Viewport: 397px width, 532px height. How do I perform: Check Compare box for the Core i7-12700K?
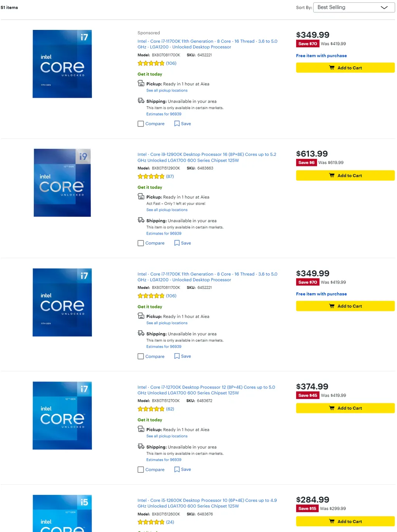[141, 470]
